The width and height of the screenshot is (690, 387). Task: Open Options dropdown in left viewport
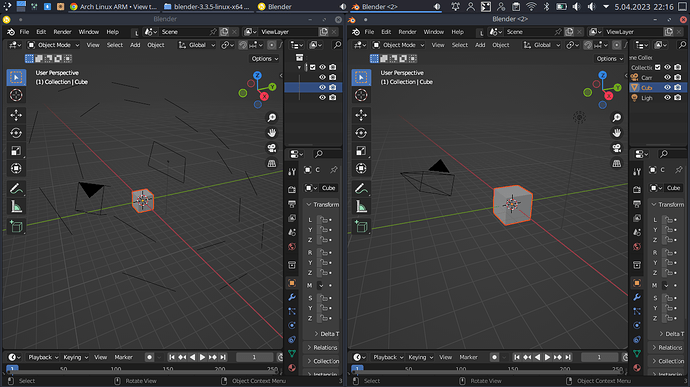pos(264,59)
